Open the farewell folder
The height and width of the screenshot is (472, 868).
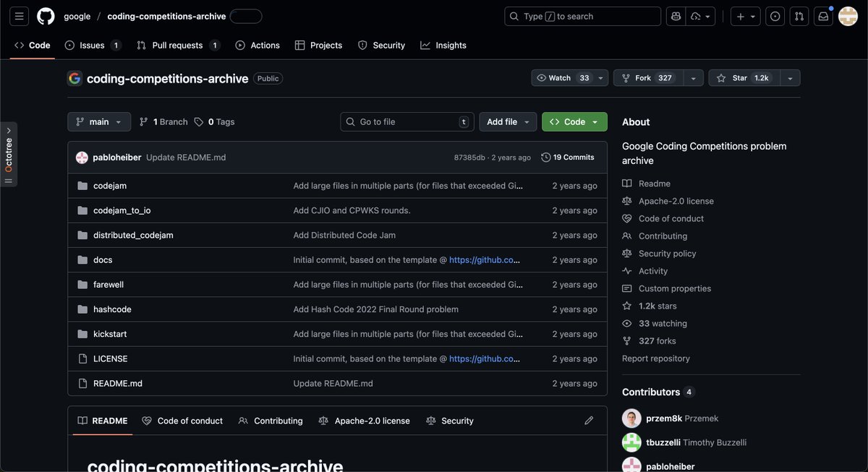click(109, 285)
